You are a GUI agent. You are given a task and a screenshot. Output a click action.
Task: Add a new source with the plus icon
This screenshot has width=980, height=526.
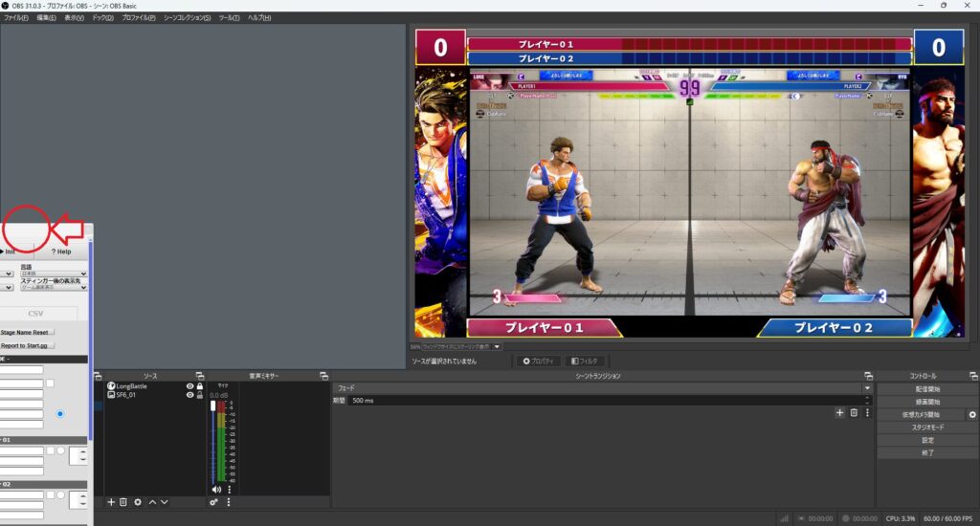111,502
